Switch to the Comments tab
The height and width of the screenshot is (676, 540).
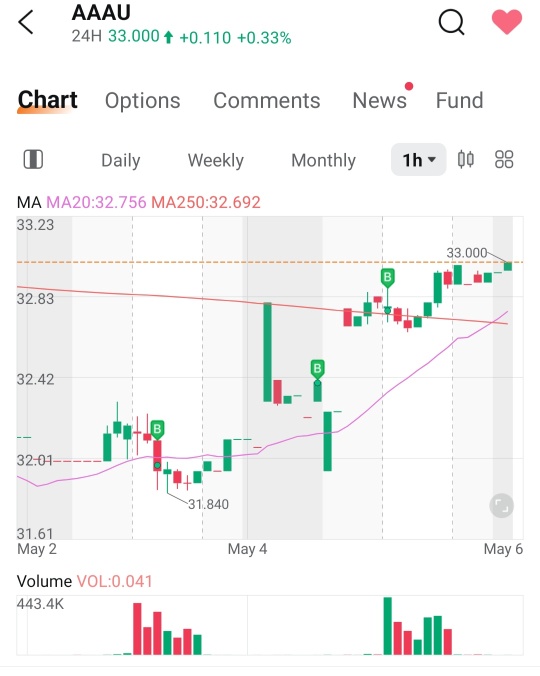pos(267,101)
